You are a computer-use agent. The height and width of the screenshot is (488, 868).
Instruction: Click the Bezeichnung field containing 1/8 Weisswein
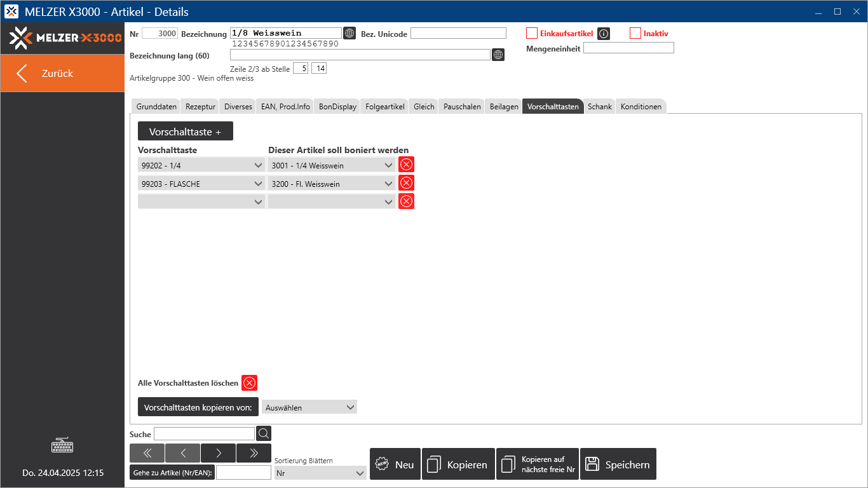[x=286, y=33]
